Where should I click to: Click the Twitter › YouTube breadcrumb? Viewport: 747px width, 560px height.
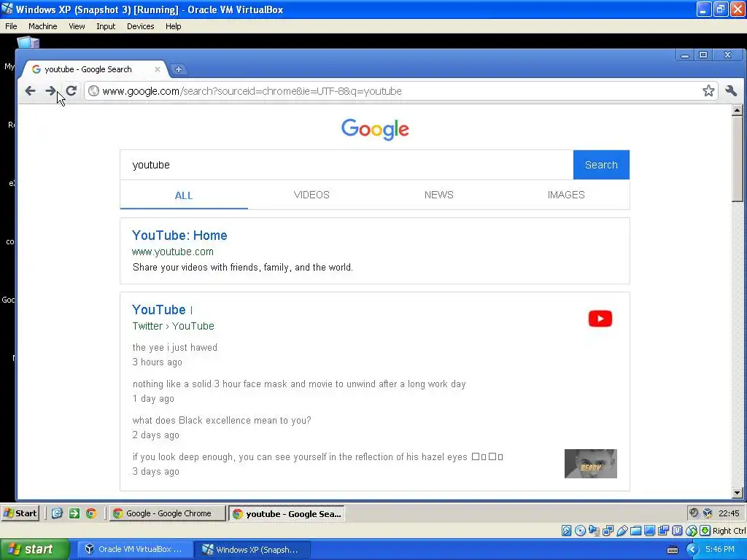[174, 326]
